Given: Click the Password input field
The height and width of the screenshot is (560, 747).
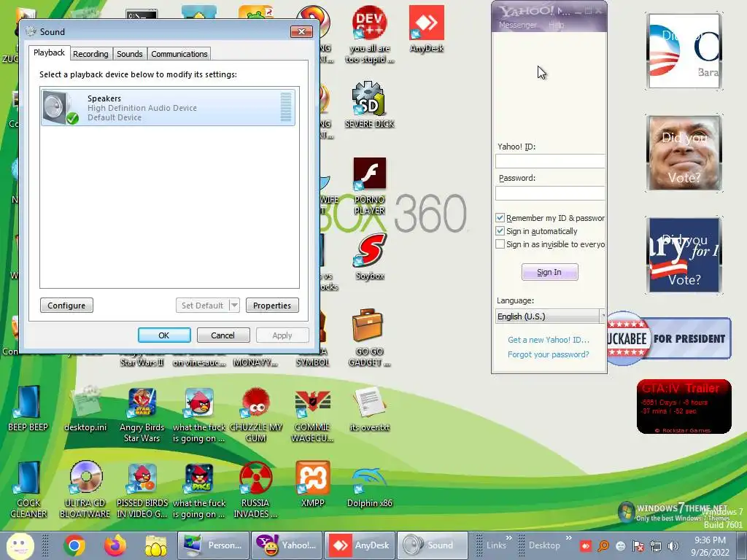Looking at the screenshot, I should pos(550,192).
